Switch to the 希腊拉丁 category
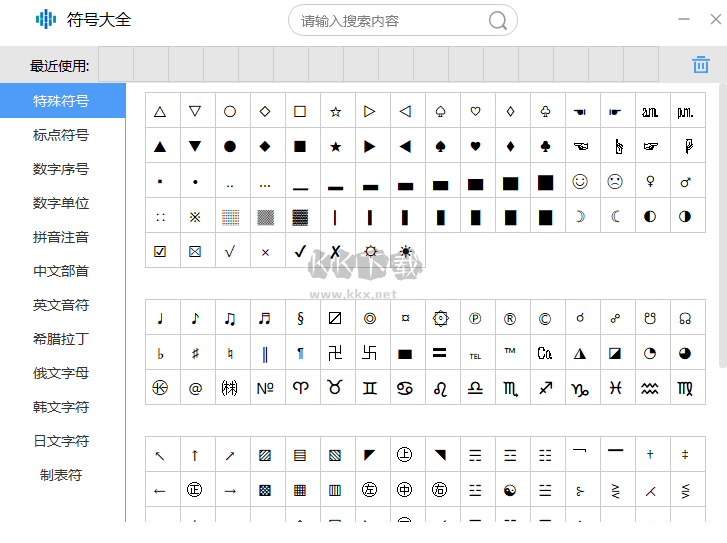Image resolution: width=727 pixels, height=543 pixels. 61,339
